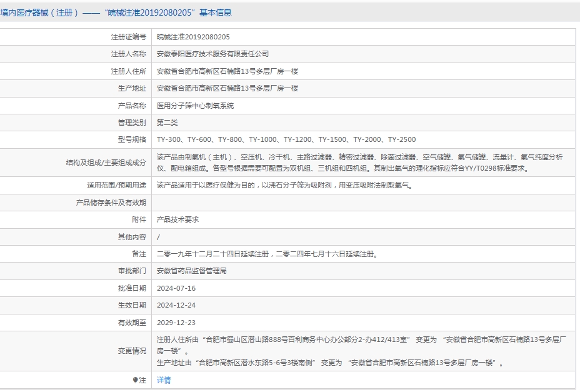Click the model list starting TY-300

point(286,139)
